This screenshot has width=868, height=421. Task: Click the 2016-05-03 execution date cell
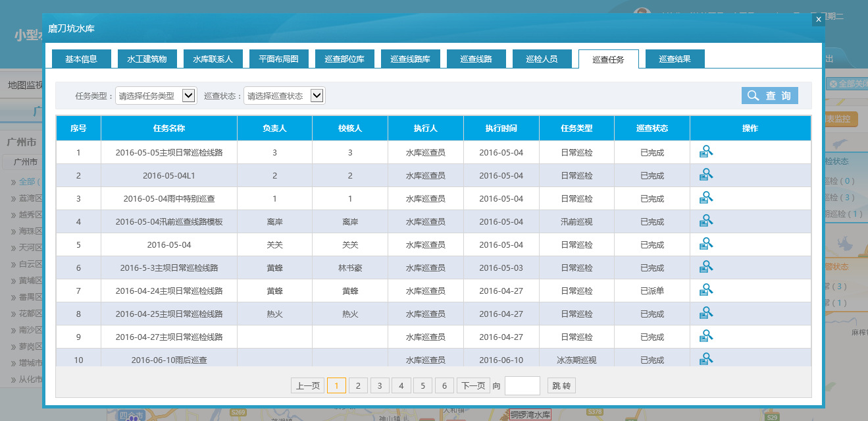(x=501, y=267)
